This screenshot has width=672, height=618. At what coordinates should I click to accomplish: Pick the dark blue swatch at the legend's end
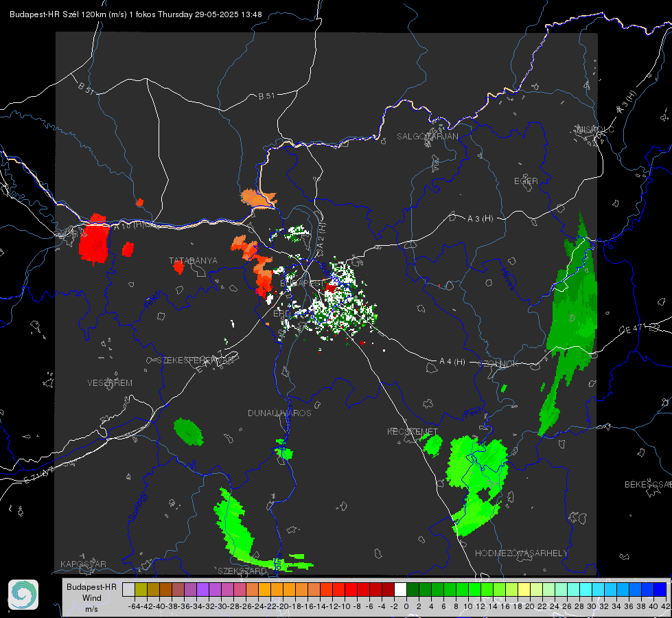pos(660,589)
